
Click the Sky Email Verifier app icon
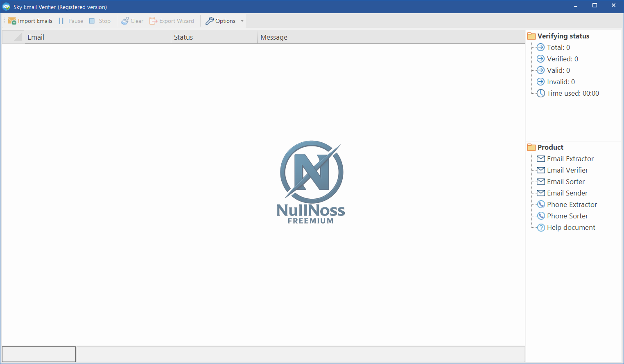[x=7, y=7]
